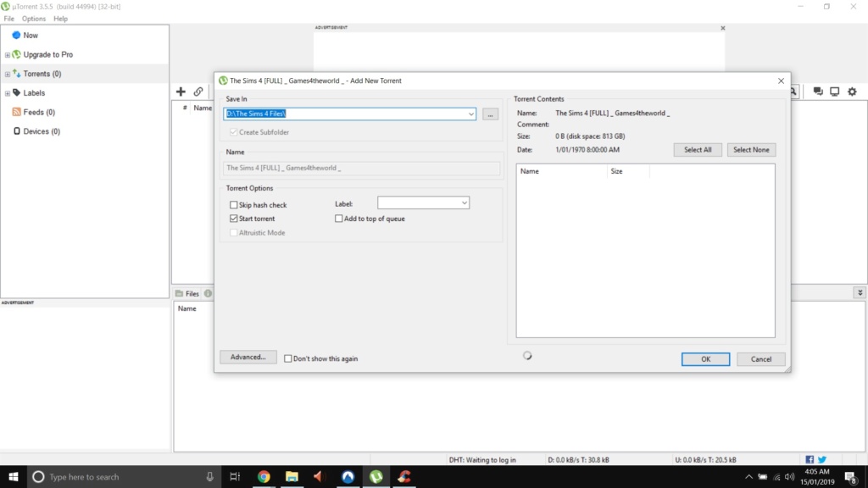Open the Windows Start menu

(x=14, y=476)
